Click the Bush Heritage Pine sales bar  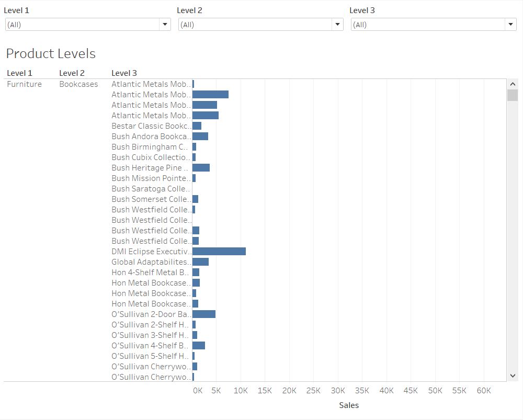[201, 168]
